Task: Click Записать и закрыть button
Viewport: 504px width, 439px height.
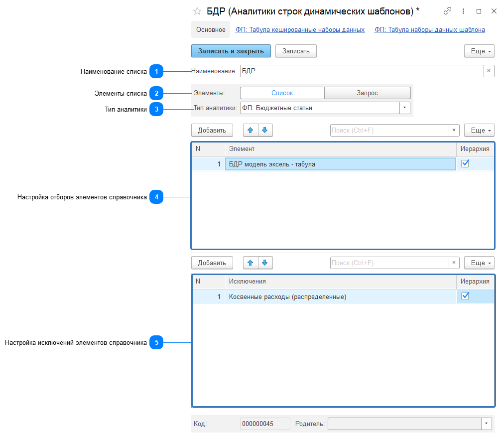Action: point(231,51)
